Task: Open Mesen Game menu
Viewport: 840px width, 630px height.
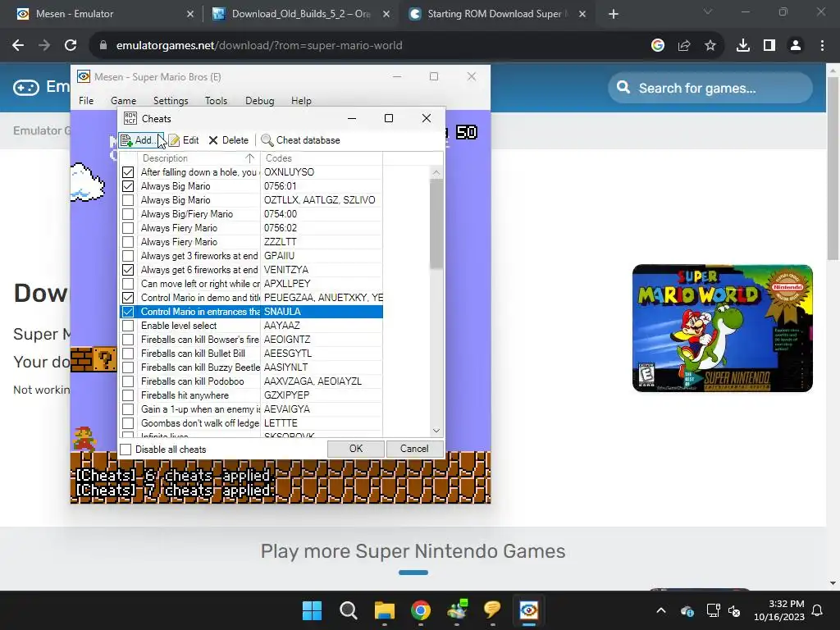Action: [x=123, y=101]
